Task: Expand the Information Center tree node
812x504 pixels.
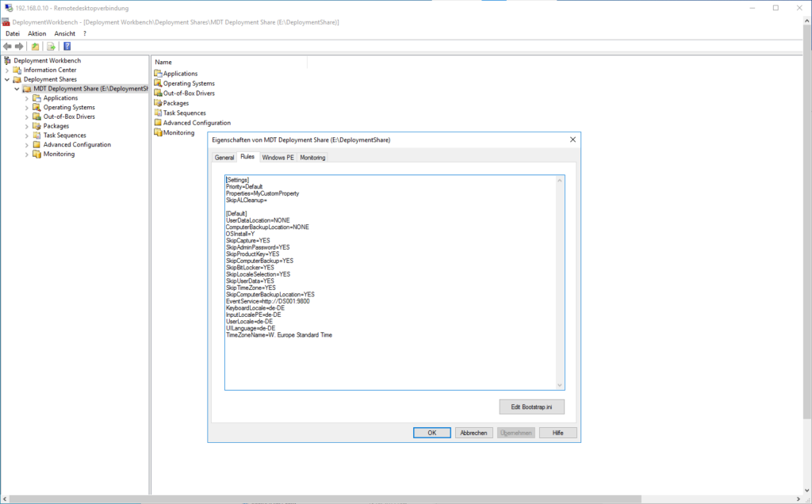Action: click(x=7, y=71)
